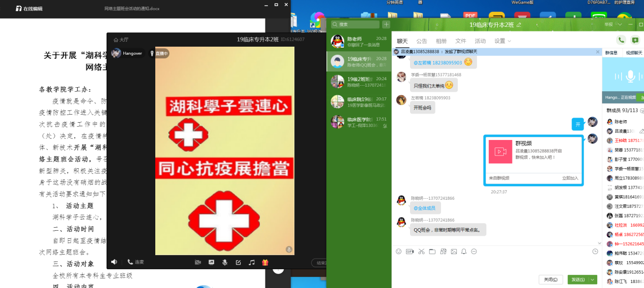Open the 相册 tab
The width and height of the screenshot is (644, 288).
click(442, 41)
